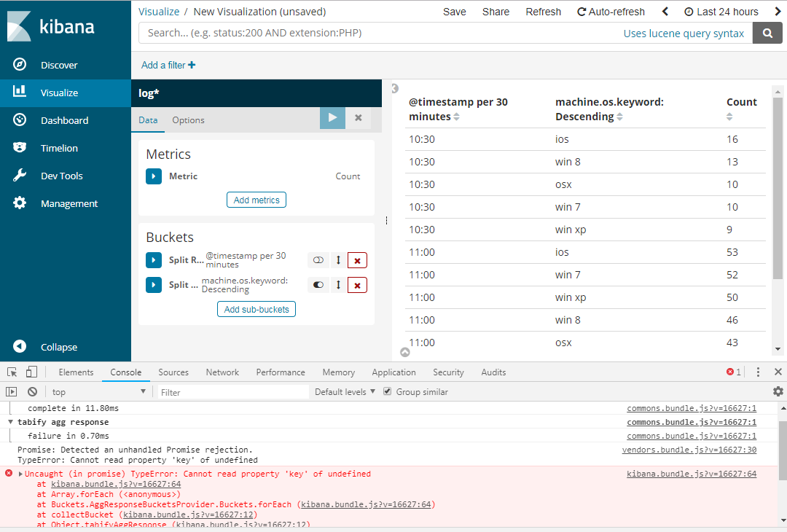Show the console sidebar

tap(11, 391)
